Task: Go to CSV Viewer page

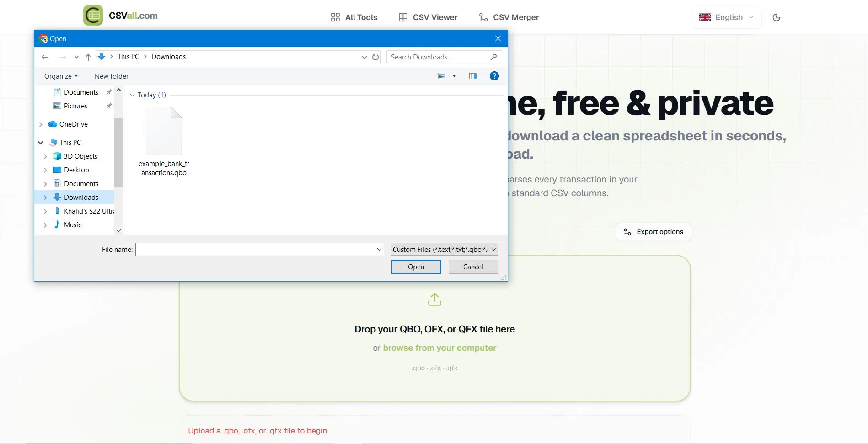Action: point(428,17)
